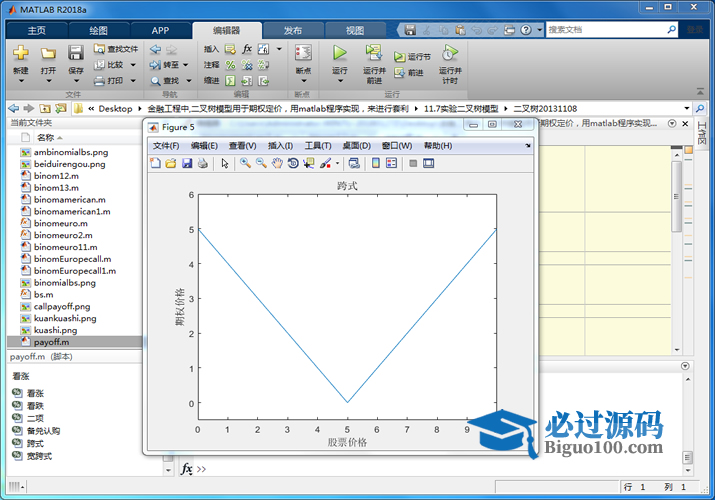Open the address bar path history dropdown
The image size is (715, 500).
click(687, 108)
